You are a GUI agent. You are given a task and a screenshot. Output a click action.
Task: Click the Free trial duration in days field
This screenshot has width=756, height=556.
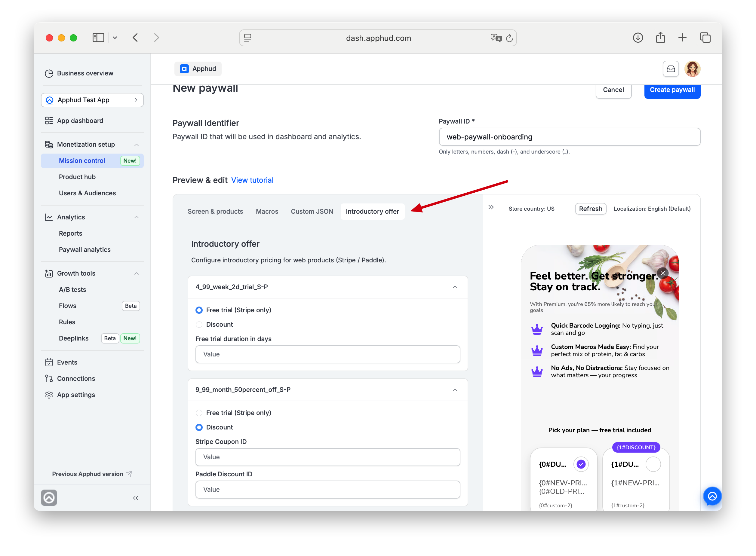[327, 354]
